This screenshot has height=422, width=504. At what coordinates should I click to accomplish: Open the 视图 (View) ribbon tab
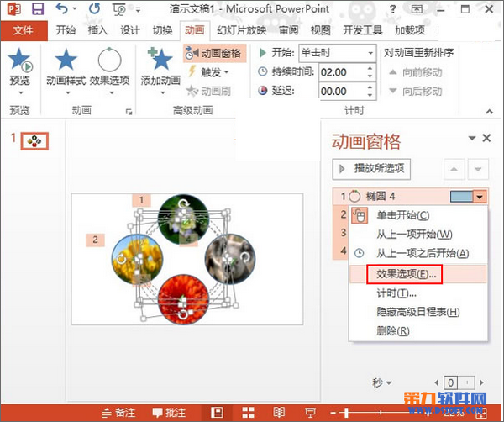[x=321, y=30]
